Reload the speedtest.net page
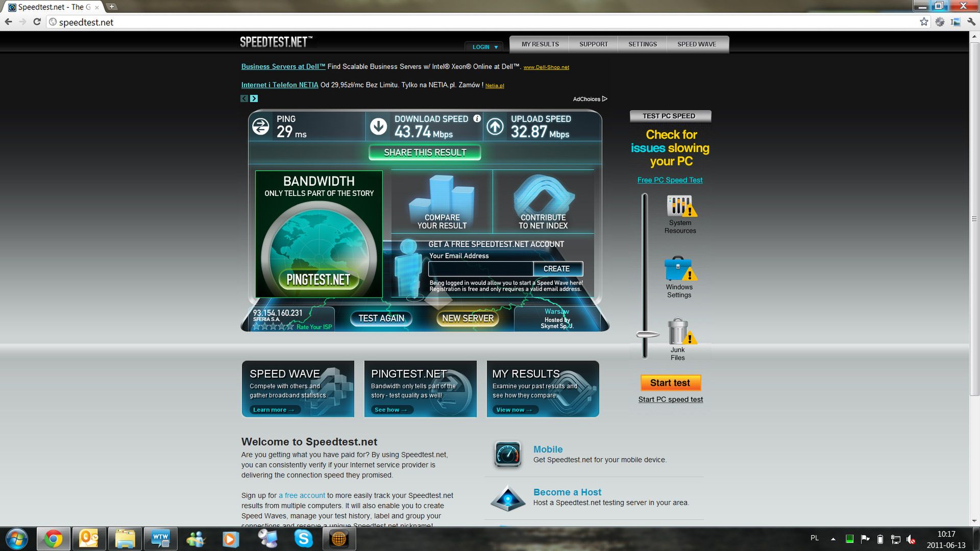Image resolution: width=980 pixels, height=551 pixels. (x=37, y=22)
